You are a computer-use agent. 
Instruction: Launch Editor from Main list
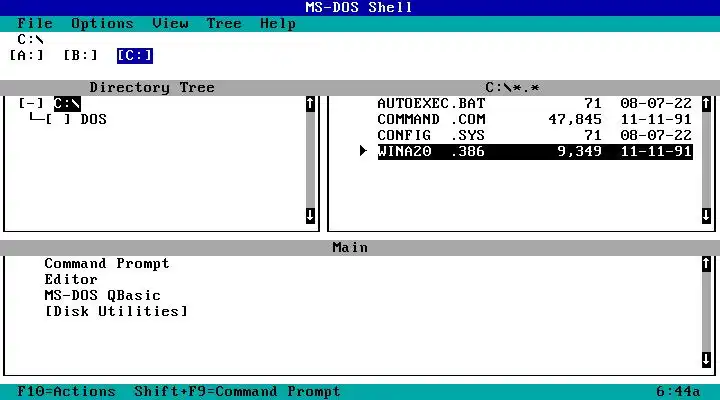71,280
